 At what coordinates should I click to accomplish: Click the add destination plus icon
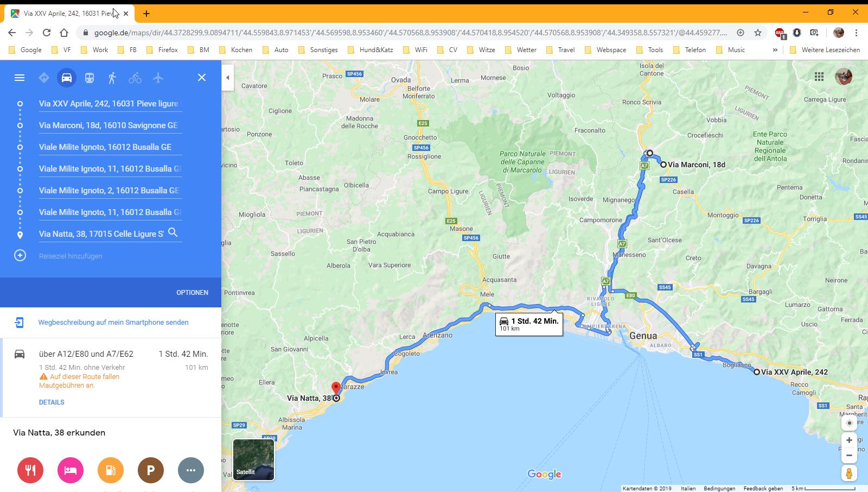tap(20, 255)
